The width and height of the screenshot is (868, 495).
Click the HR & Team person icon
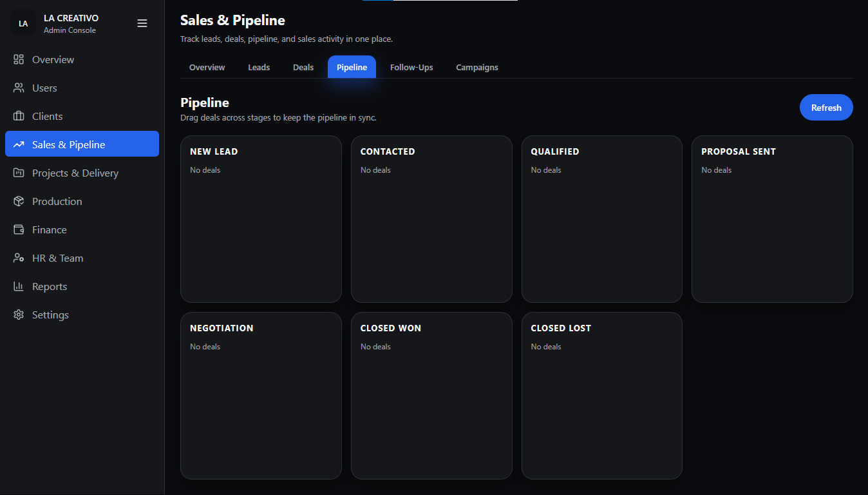pyautogui.click(x=19, y=258)
